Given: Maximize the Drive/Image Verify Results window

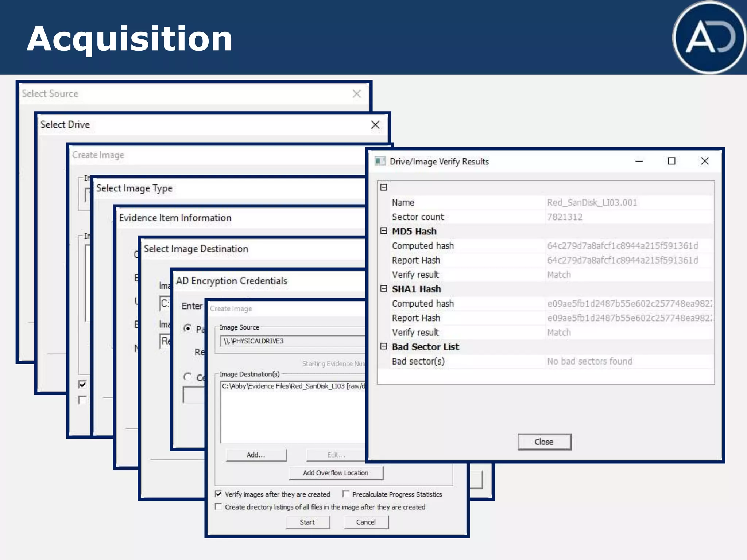Looking at the screenshot, I should coord(671,161).
